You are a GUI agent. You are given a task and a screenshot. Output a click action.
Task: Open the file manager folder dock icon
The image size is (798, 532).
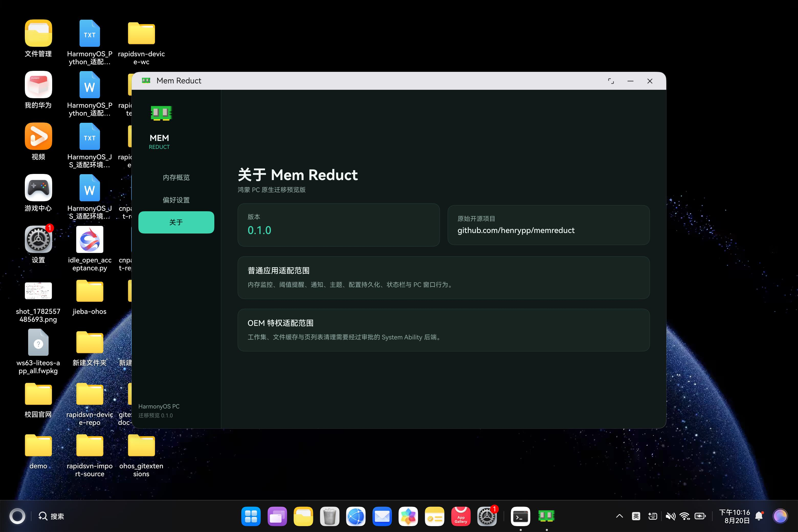(x=303, y=516)
